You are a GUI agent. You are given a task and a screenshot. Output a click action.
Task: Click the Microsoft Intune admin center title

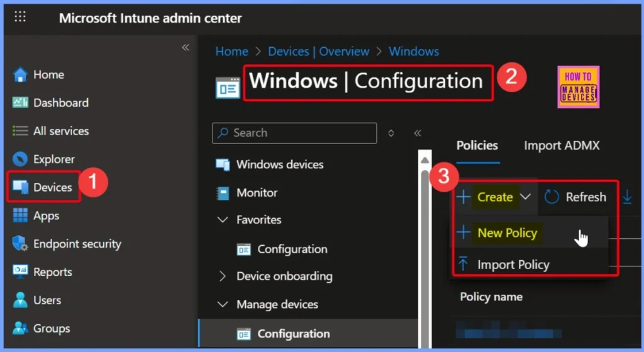coord(150,18)
